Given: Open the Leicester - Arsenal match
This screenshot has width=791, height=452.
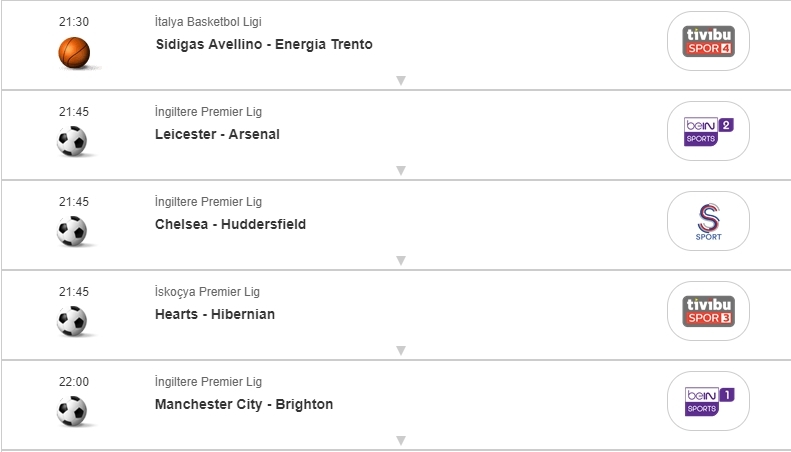Looking at the screenshot, I should 217,134.
